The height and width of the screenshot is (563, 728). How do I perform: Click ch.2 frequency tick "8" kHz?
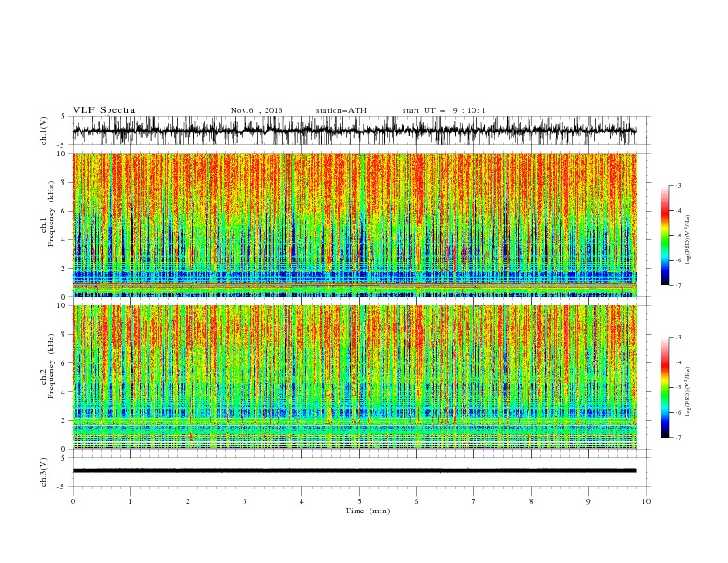click(x=63, y=335)
